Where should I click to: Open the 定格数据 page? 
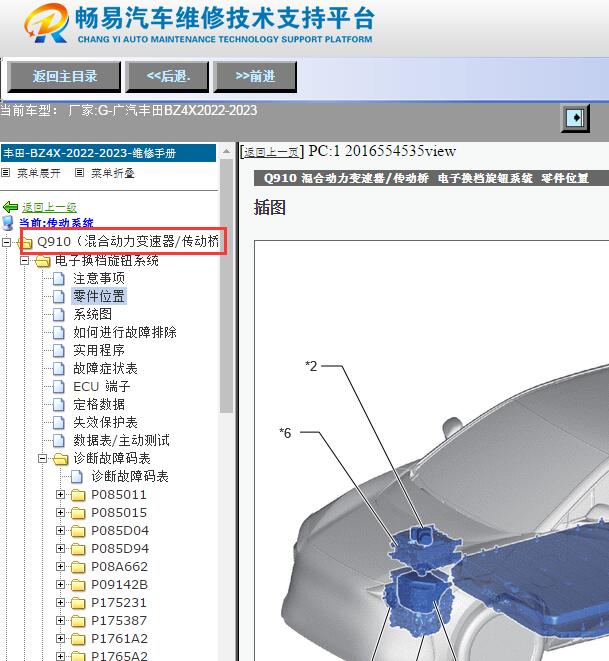(99, 405)
